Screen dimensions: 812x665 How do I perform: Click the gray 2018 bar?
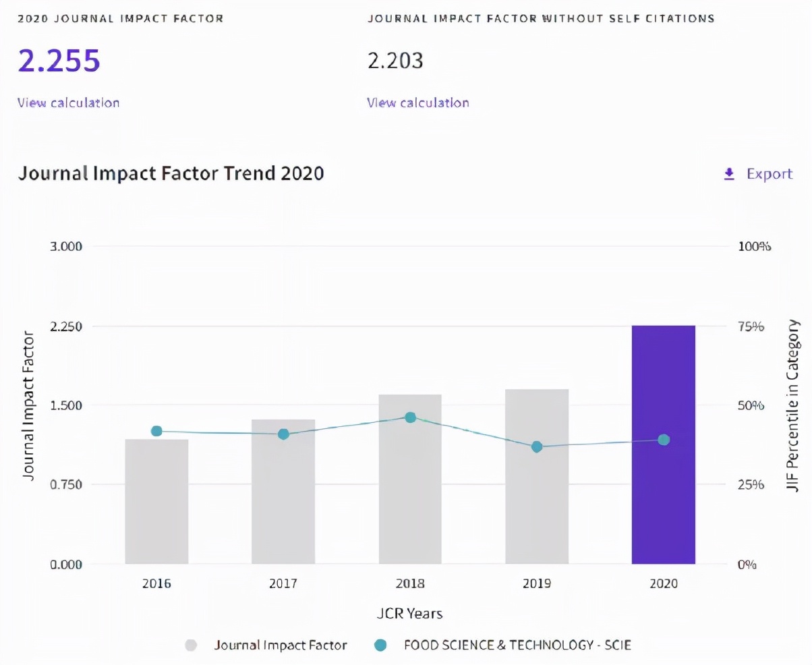[x=410, y=492]
